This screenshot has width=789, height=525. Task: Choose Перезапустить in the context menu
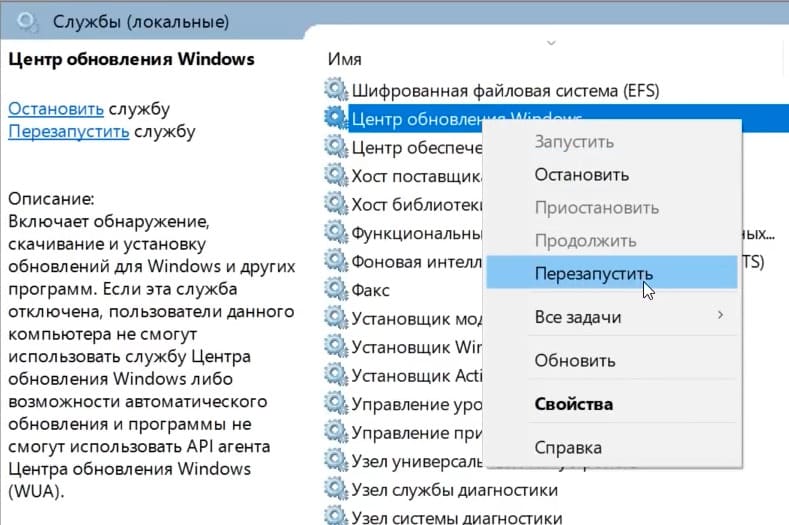pos(611,273)
